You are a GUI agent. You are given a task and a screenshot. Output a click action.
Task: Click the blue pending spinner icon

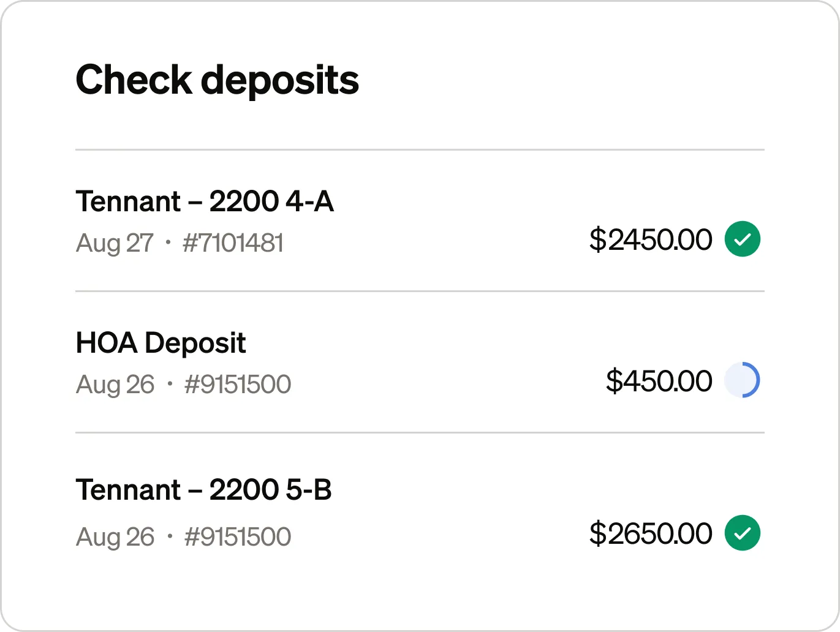click(x=742, y=380)
